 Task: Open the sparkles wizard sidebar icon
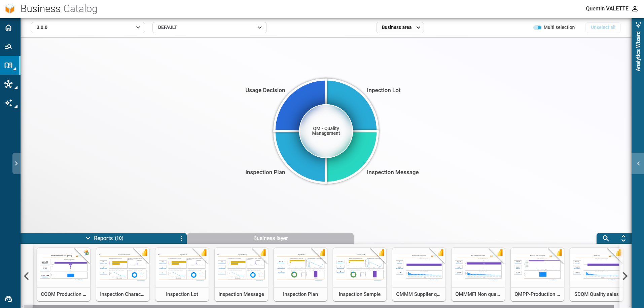[8, 103]
